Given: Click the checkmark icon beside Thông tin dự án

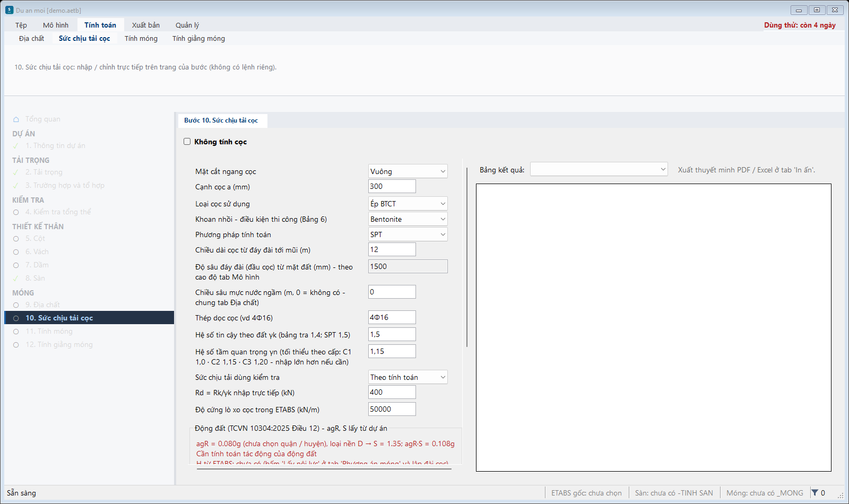Looking at the screenshot, I should [16, 146].
